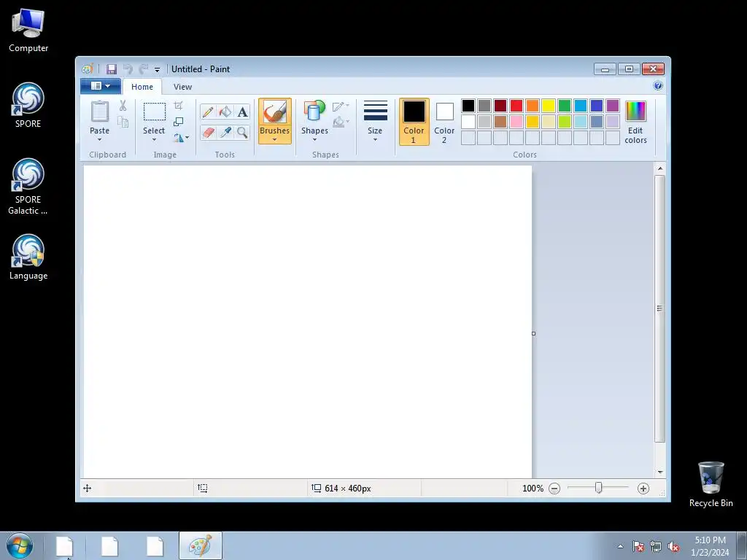Viewport: 747px width, 560px height.
Task: Show hidden icons in system tray
Action: [x=620, y=546]
